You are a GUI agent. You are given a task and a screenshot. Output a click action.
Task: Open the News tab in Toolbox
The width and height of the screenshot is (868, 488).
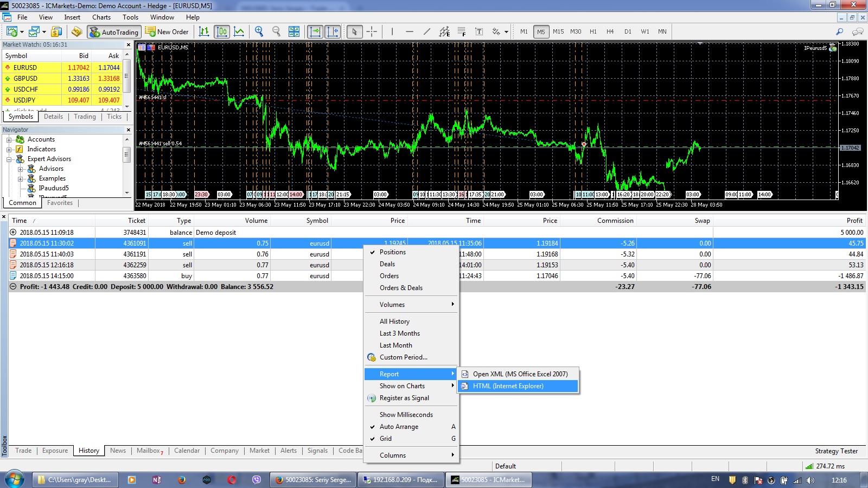[118, 451]
